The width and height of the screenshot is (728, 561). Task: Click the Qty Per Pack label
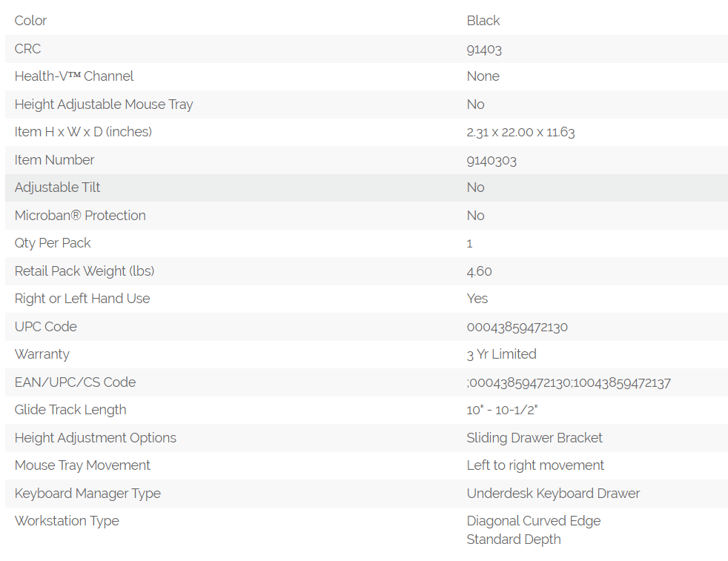[x=53, y=243]
